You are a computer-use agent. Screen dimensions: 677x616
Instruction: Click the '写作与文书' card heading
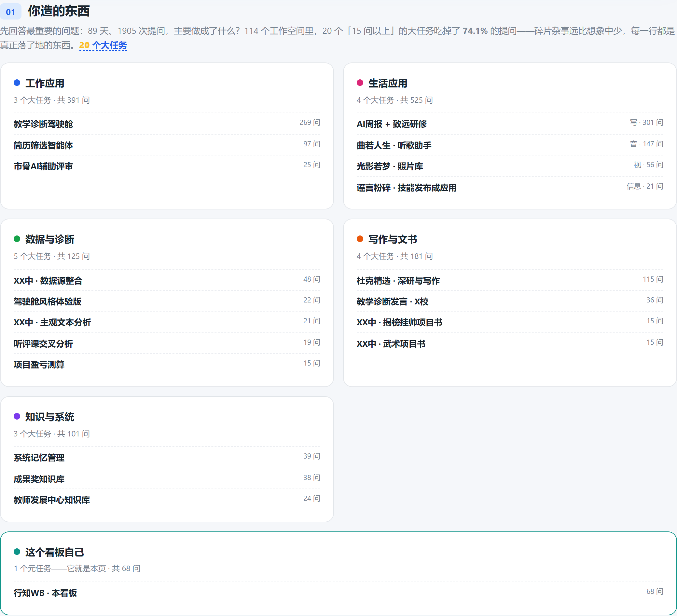click(x=393, y=239)
